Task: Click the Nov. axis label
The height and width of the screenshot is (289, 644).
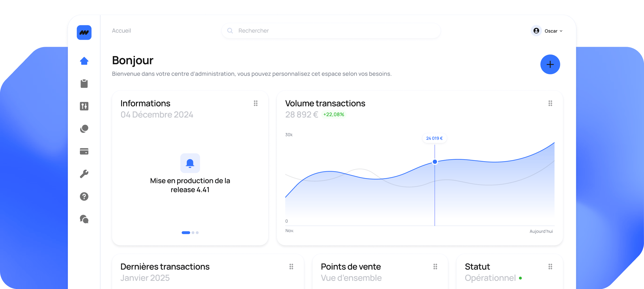Action: [x=290, y=231]
